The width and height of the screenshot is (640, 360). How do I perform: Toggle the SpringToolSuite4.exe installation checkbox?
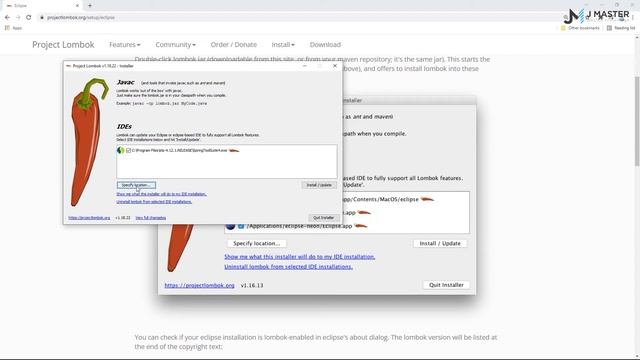pyautogui.click(x=129, y=151)
